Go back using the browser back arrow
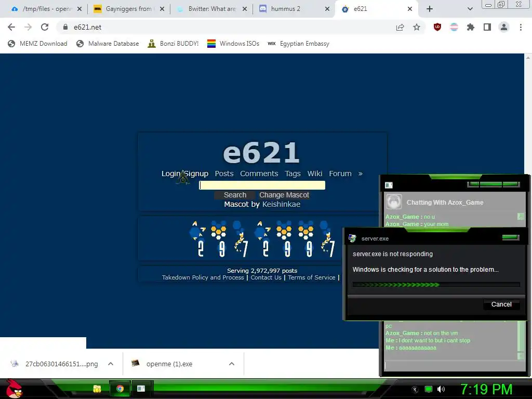 pyautogui.click(x=11, y=27)
